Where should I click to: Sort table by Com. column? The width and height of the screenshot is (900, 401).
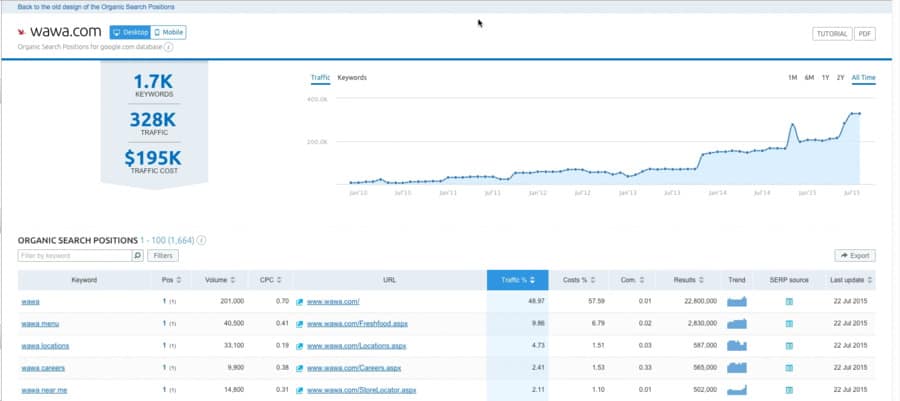[x=633, y=280]
